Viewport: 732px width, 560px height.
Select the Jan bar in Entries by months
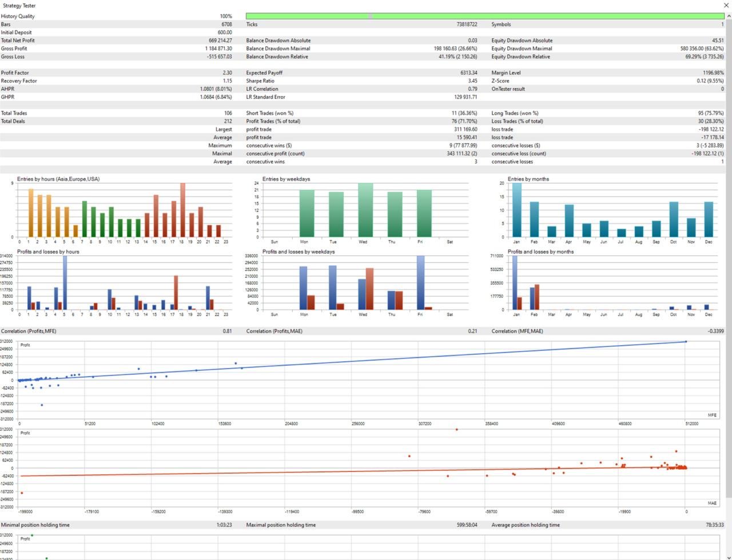[x=516, y=210]
